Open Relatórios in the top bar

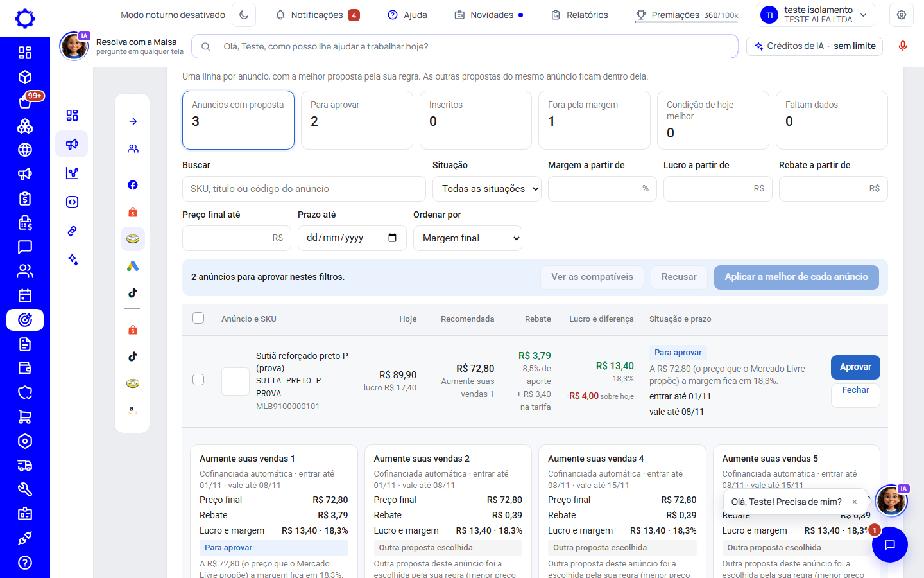pyautogui.click(x=579, y=15)
